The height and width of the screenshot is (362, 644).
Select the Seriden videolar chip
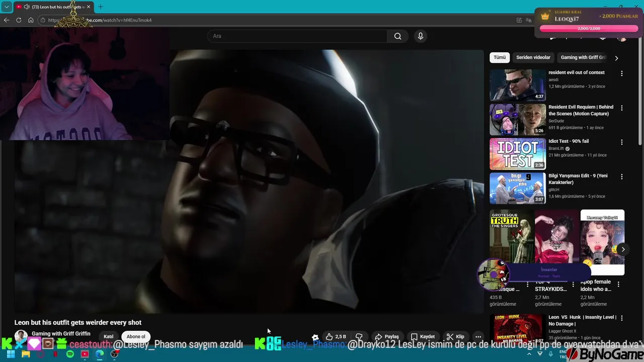pos(533,57)
